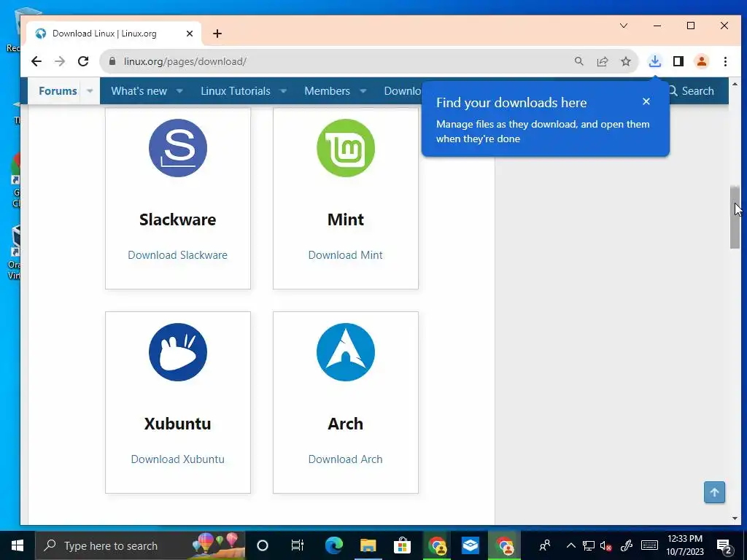Click the Slackware heading
The height and width of the screenshot is (560, 747).
[x=178, y=219]
